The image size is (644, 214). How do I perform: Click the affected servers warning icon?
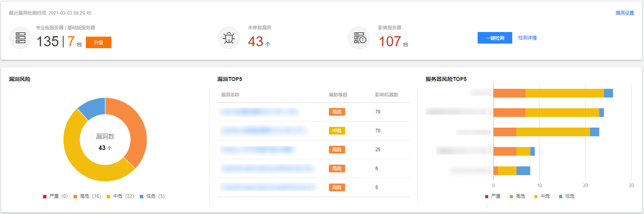[359, 38]
